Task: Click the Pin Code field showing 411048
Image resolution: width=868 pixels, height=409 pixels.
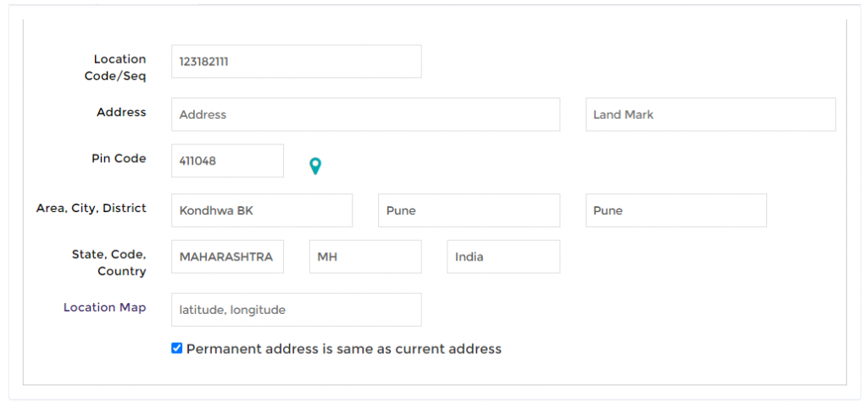Action: point(227,160)
